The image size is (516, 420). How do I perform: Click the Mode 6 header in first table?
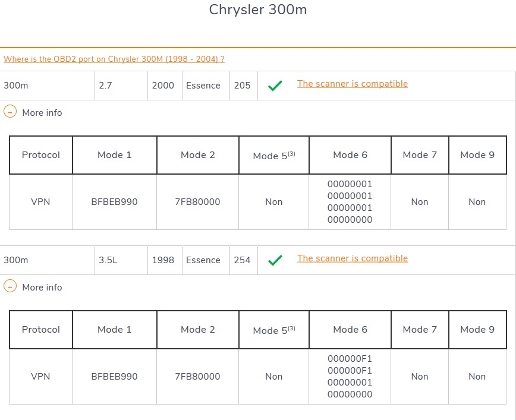[x=350, y=155]
